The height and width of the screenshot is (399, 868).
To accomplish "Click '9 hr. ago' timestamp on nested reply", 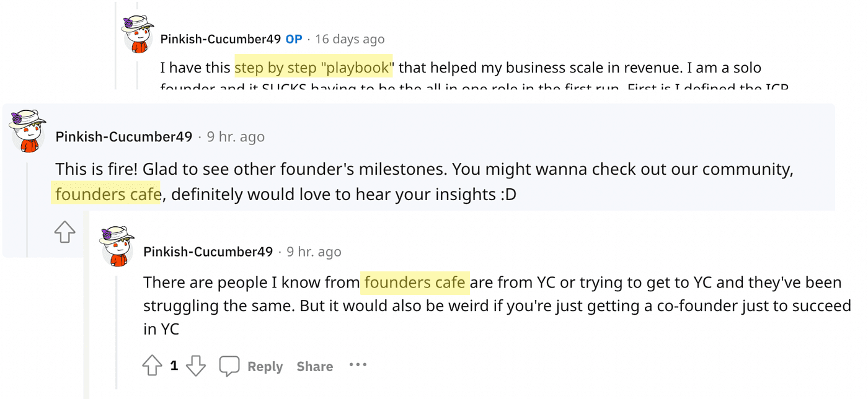I will click(314, 252).
